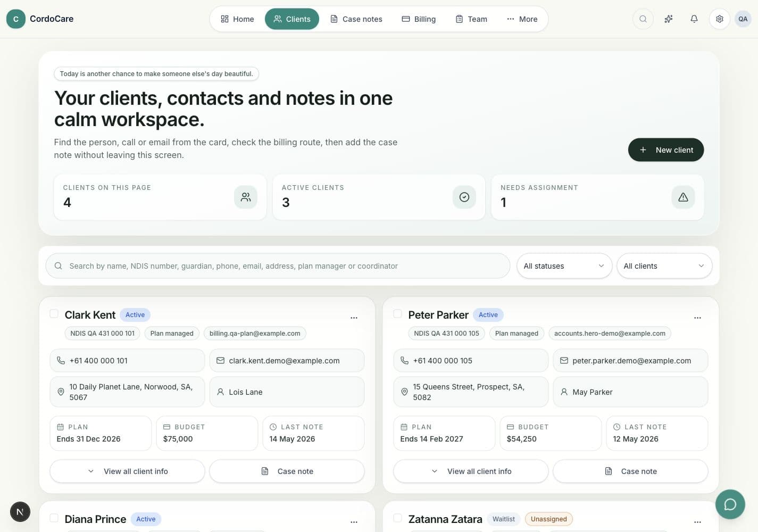Click Clark Kent's Plan managed tag
Image resolution: width=758 pixels, height=532 pixels.
tap(172, 334)
